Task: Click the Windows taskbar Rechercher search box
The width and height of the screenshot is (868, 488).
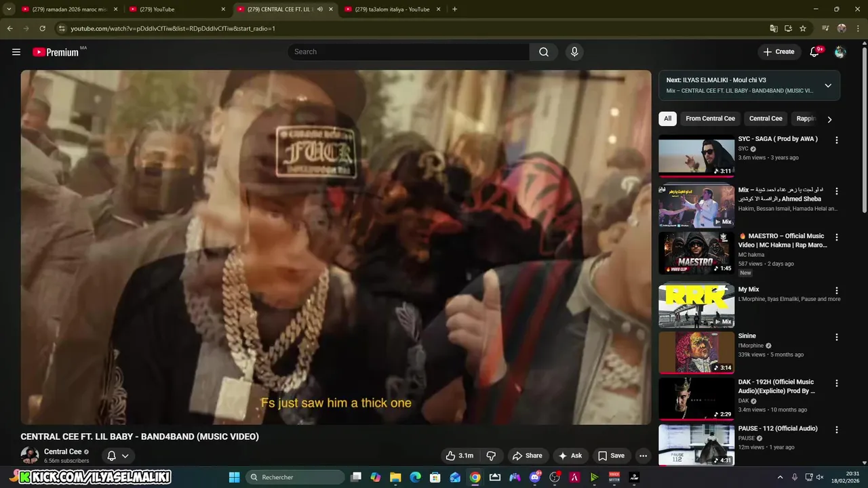Action: [x=294, y=477]
